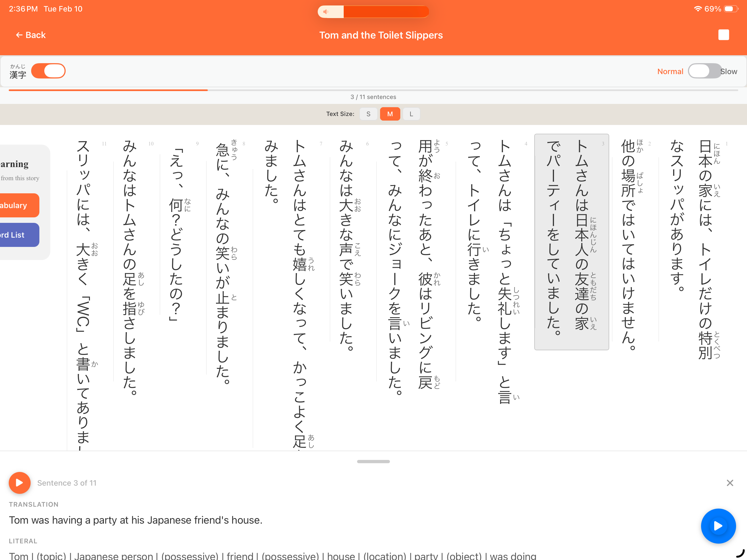
Task: Toggle the 漢字 kanji switch
Action: click(48, 71)
